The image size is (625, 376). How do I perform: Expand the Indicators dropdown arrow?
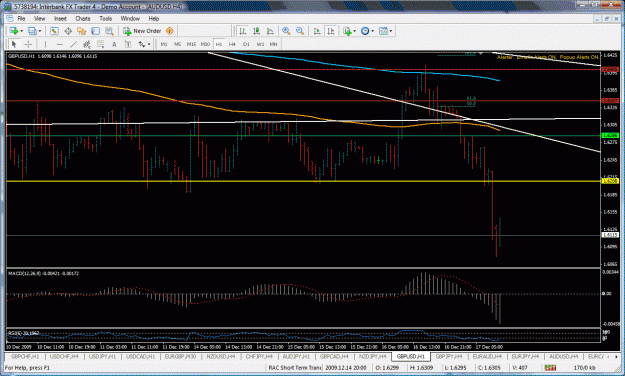click(x=354, y=31)
